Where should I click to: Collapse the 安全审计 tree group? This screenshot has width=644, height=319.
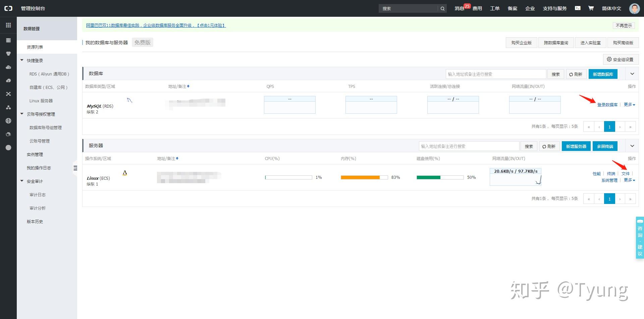pyautogui.click(x=22, y=181)
